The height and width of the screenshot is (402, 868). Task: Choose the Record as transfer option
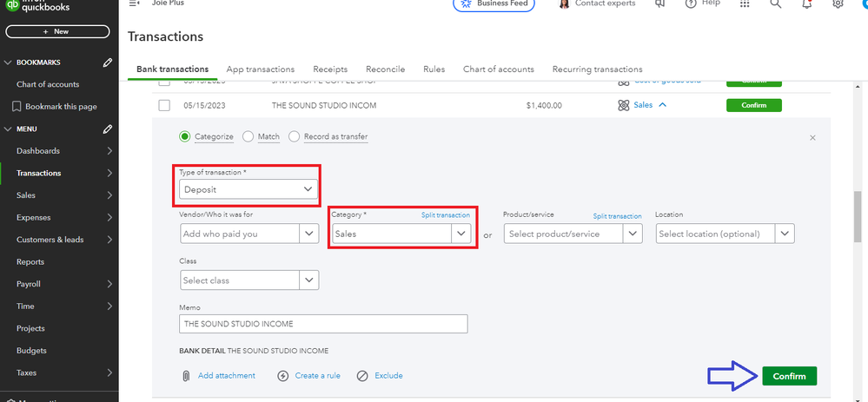coord(295,136)
